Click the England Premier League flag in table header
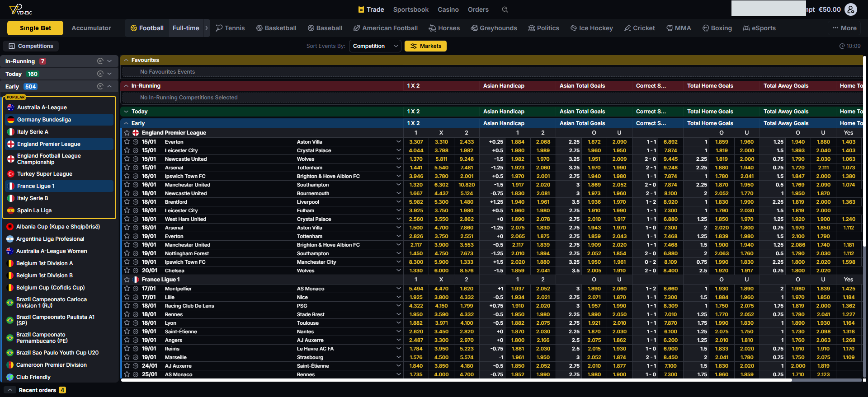The image size is (868, 397). (x=136, y=133)
